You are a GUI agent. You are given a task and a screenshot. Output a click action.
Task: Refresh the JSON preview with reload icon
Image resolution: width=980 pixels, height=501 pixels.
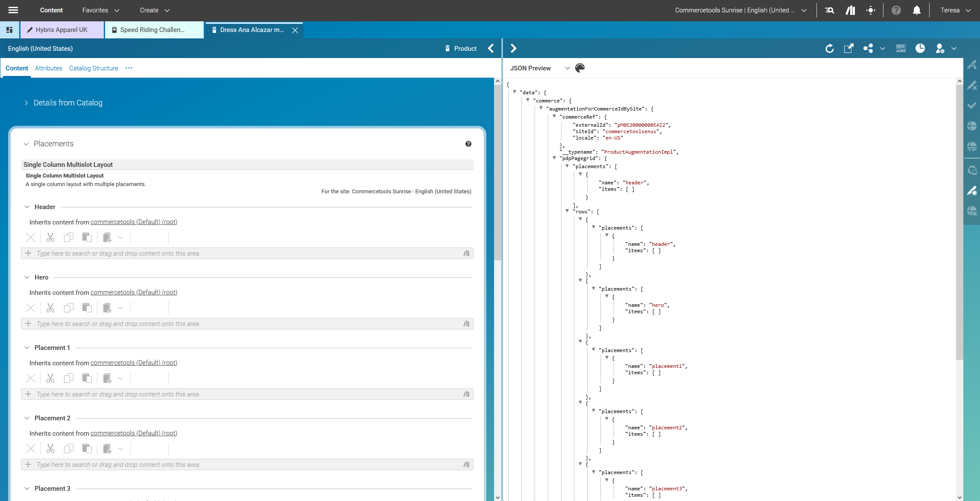click(x=830, y=48)
